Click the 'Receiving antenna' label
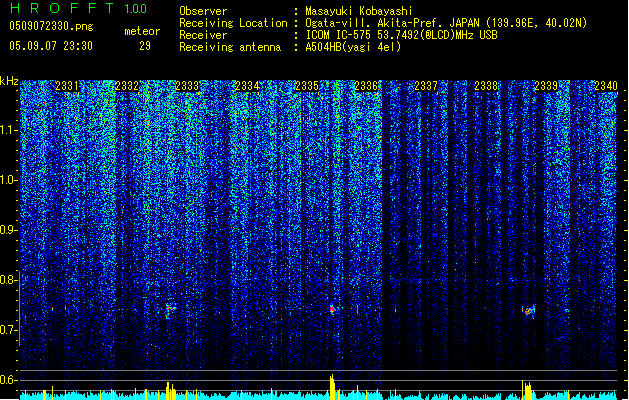629x400 pixels. (x=230, y=47)
